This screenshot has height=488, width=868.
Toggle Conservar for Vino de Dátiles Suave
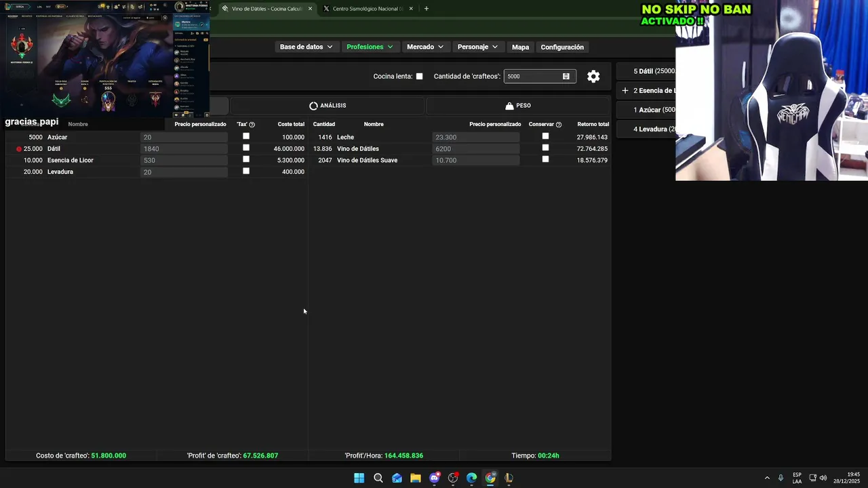pyautogui.click(x=545, y=159)
